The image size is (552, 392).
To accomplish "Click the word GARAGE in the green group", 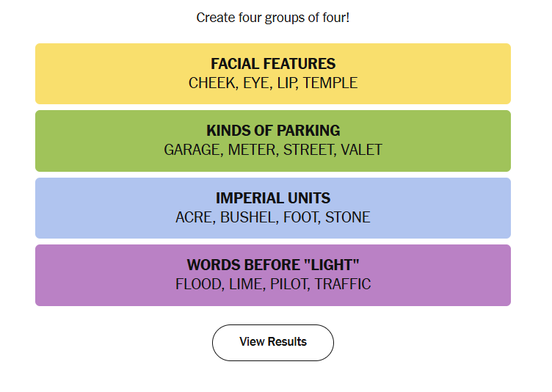I will [x=192, y=150].
